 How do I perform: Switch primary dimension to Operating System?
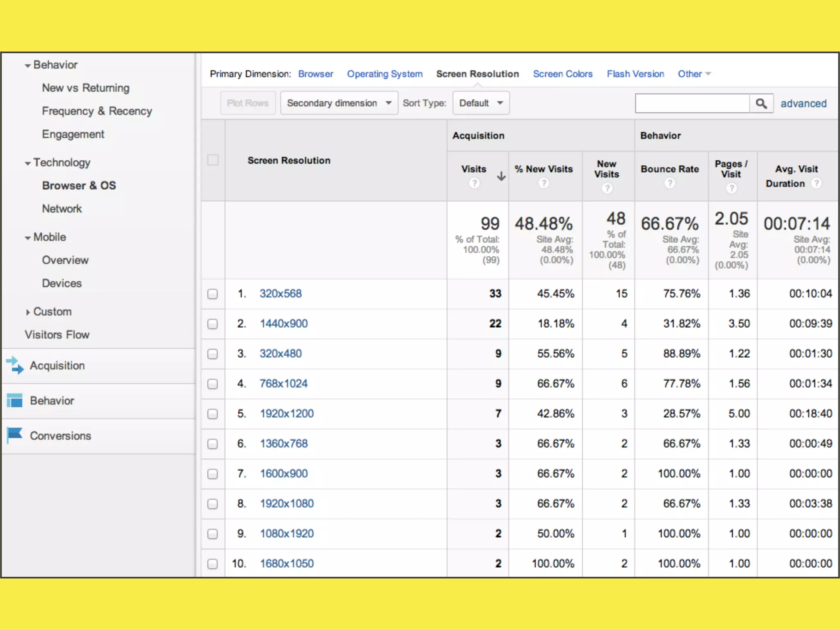tap(384, 74)
